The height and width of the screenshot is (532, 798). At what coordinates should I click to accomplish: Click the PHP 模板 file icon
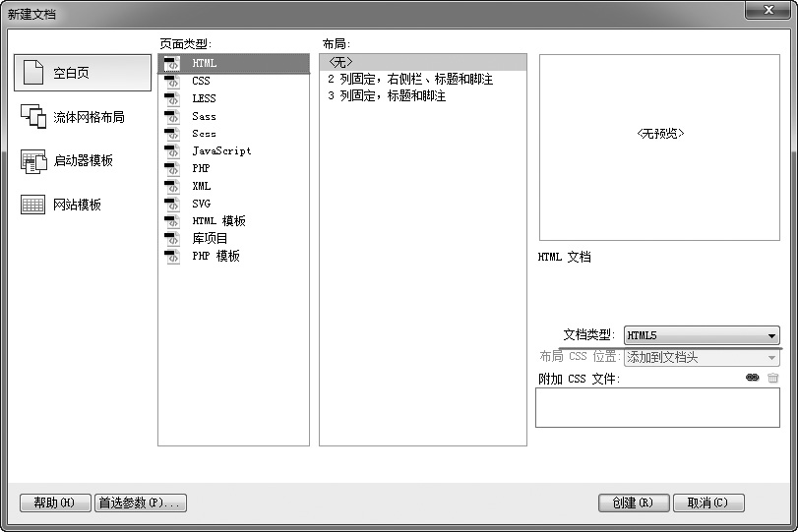pos(172,256)
